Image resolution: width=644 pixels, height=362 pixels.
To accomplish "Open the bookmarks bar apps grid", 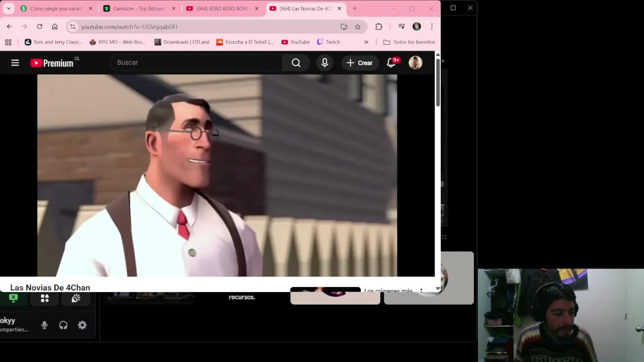I will pyautogui.click(x=8, y=42).
